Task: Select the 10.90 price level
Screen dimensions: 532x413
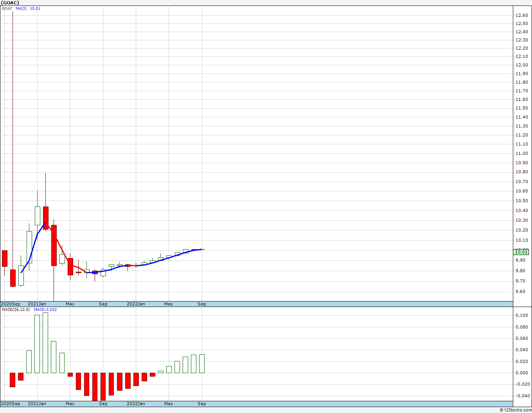Action: point(521,163)
